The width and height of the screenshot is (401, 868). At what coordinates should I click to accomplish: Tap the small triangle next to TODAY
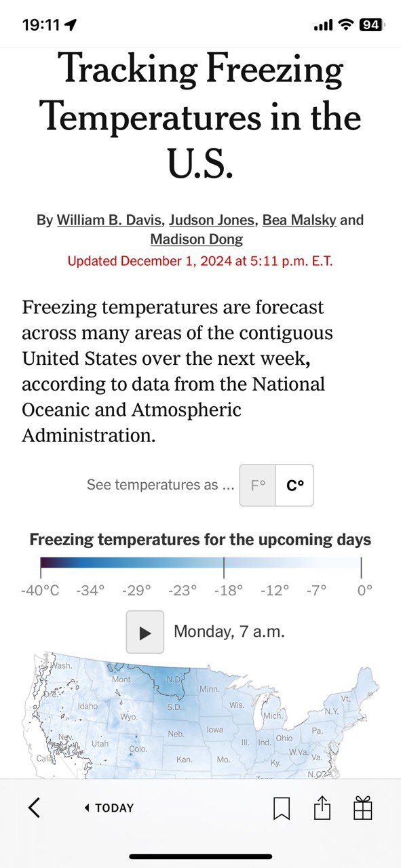pos(87,808)
